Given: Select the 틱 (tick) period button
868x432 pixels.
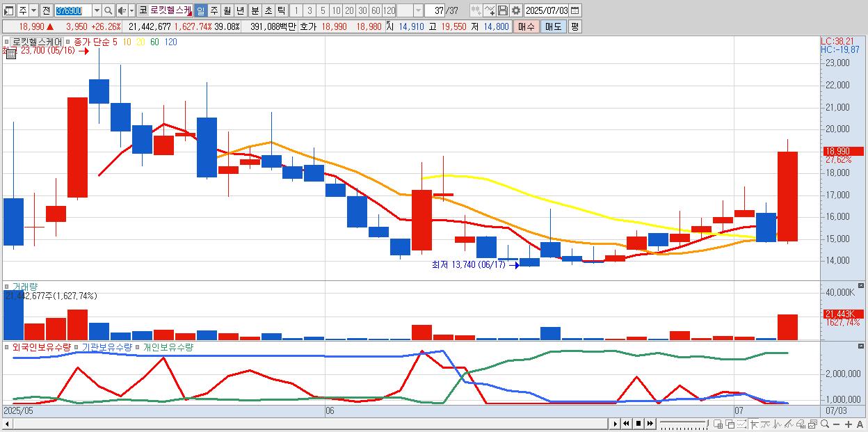Looking at the screenshot, I should (281, 10).
